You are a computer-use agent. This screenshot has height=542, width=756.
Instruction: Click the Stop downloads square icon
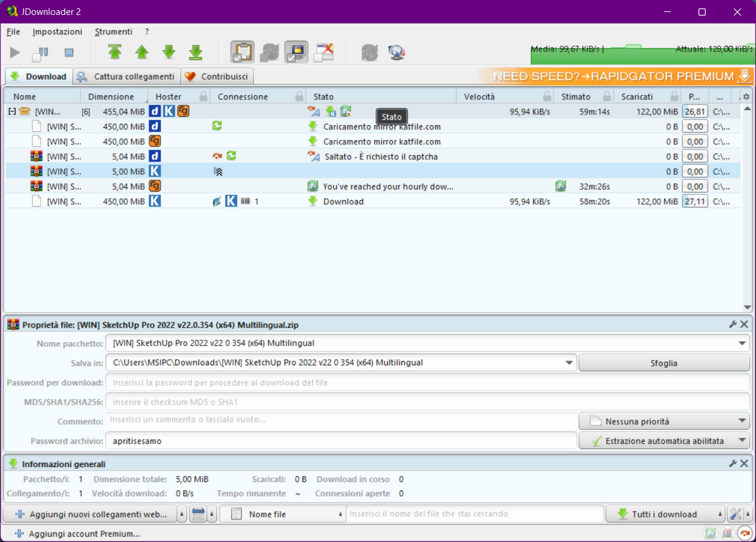68,53
